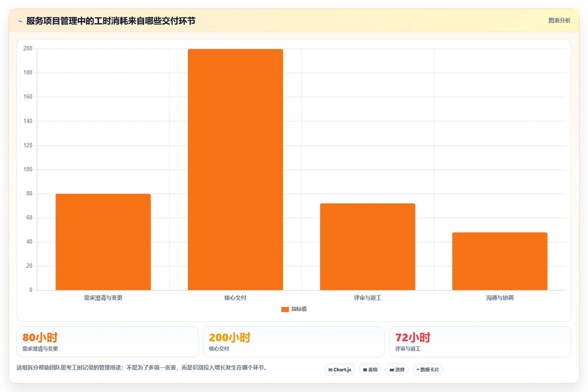Click the y-axis tick value 100
Screen dimensions: 588x392
click(28, 170)
